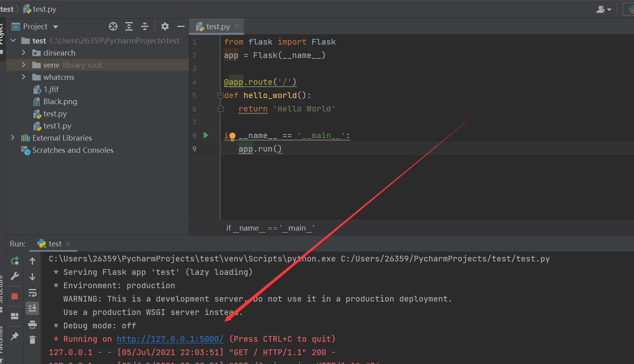Expand the dirsearch folder
The image size is (634, 364).
coord(24,53)
